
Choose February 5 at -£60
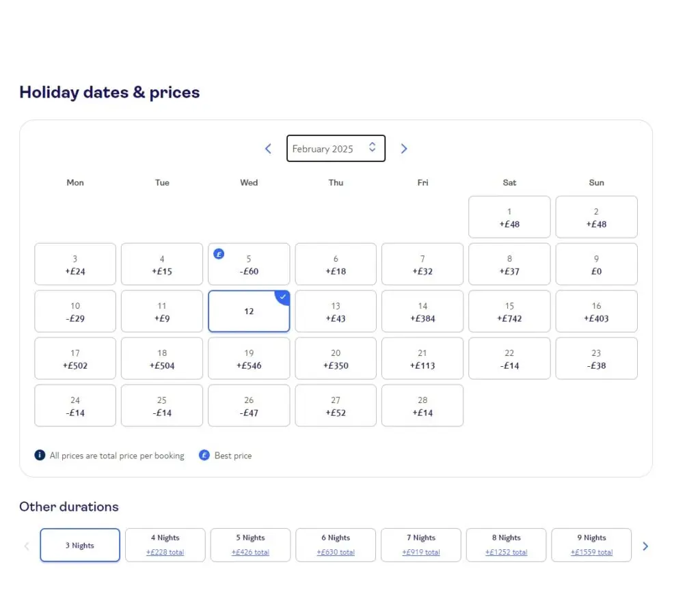249,264
